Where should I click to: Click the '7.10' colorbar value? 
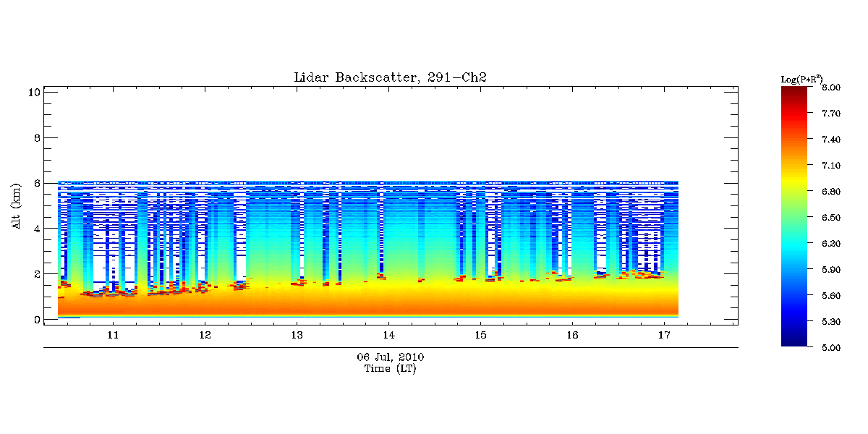point(831,166)
